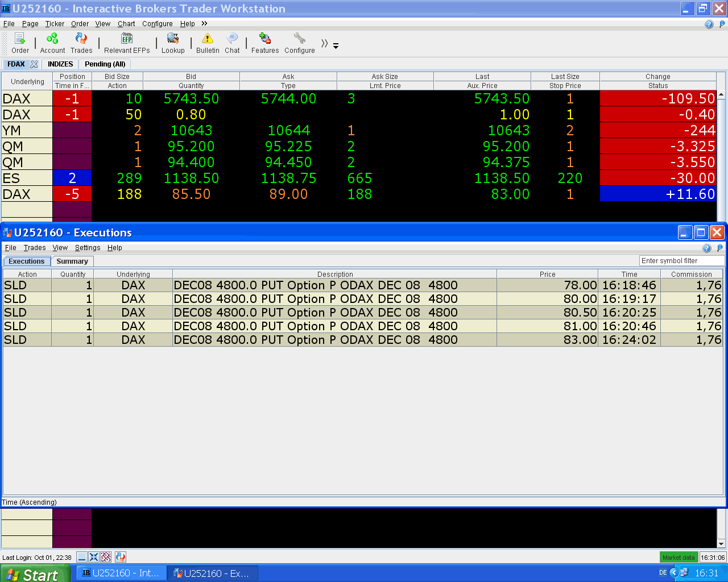Click the pin icon in Executions window
Screen dimensions: 728x582
[719, 248]
